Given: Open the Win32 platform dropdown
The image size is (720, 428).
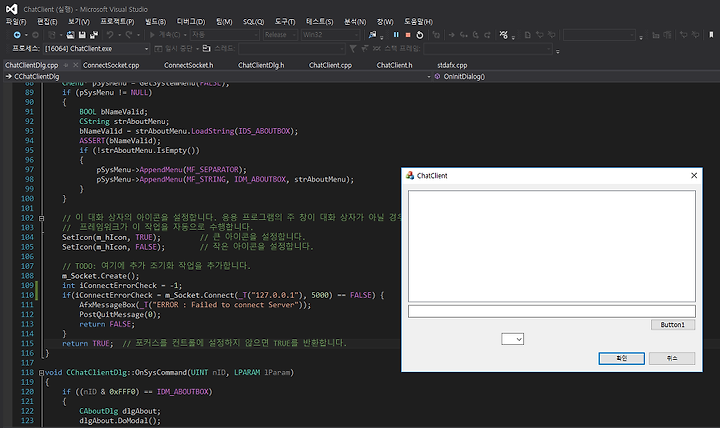Looking at the screenshot, I should pos(330,35).
